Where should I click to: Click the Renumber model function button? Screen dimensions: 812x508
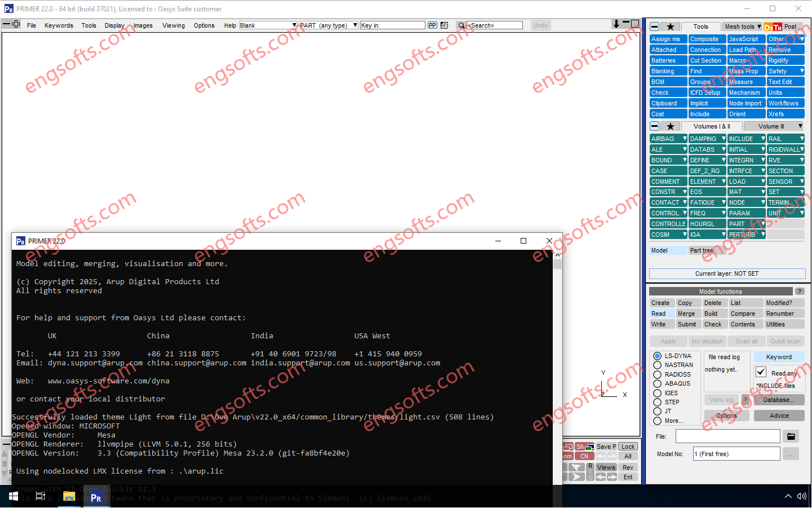click(x=783, y=313)
